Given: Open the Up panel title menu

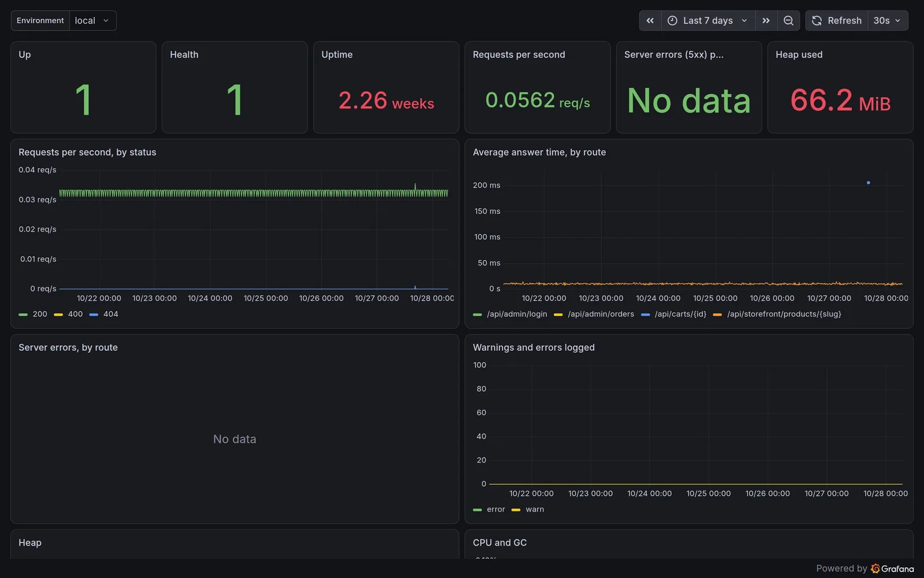Looking at the screenshot, I should [x=25, y=54].
